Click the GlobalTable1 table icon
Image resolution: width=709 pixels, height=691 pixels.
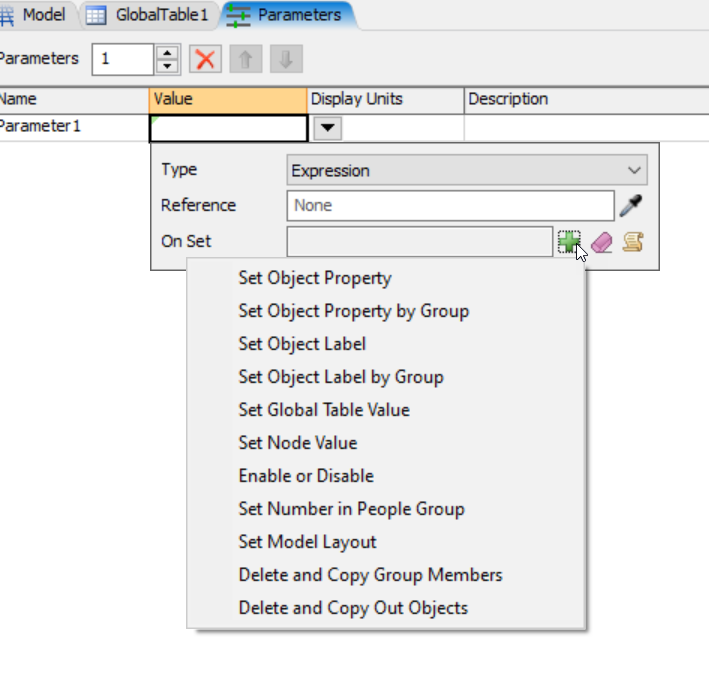96,15
